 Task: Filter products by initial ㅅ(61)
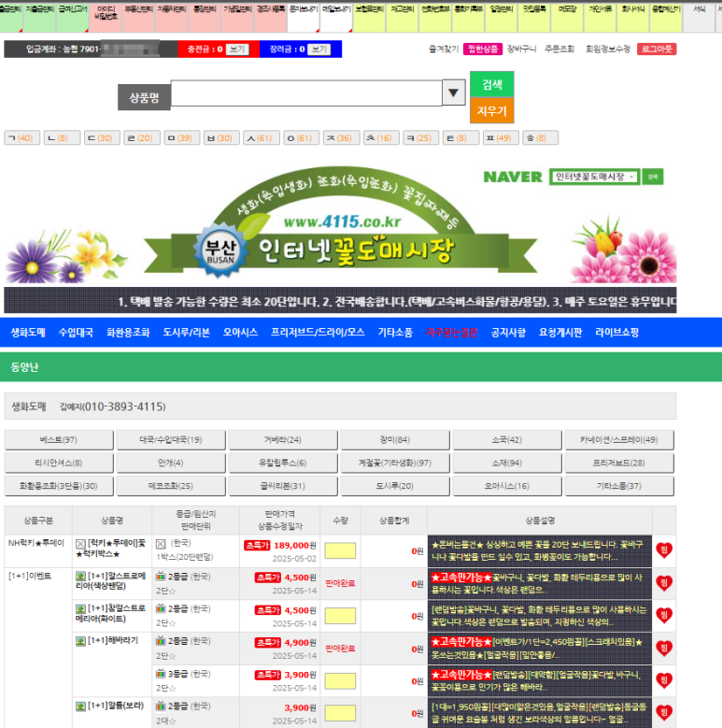262,138
